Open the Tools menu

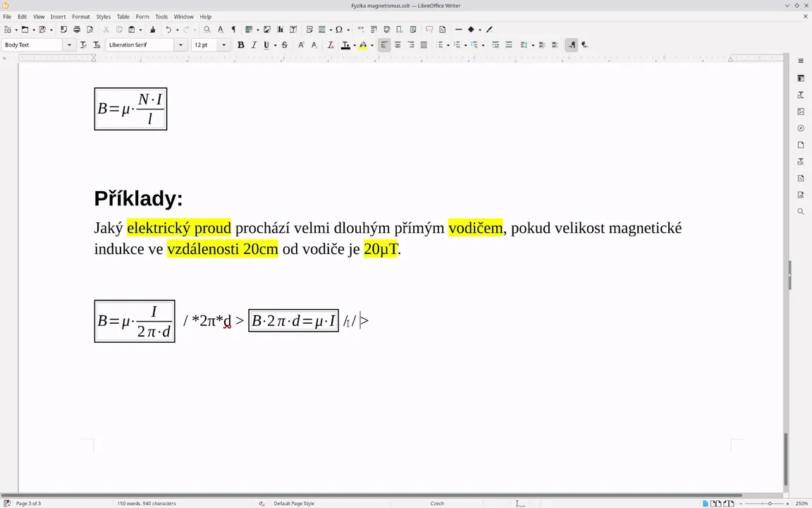[x=161, y=17]
